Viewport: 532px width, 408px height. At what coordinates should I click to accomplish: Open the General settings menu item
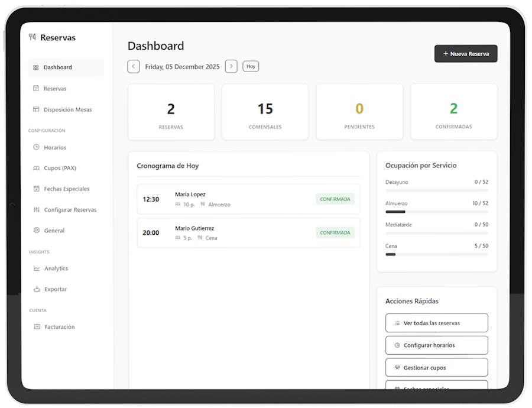tap(54, 231)
